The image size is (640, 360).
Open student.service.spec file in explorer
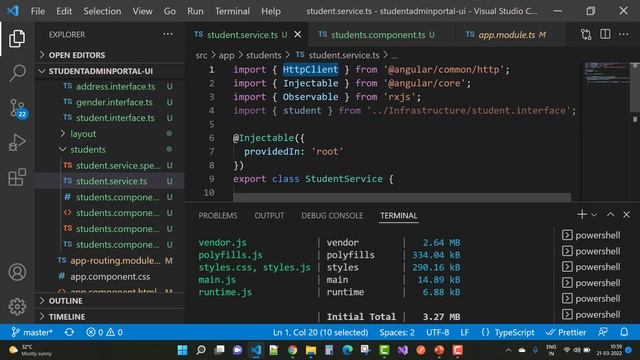pos(118,165)
